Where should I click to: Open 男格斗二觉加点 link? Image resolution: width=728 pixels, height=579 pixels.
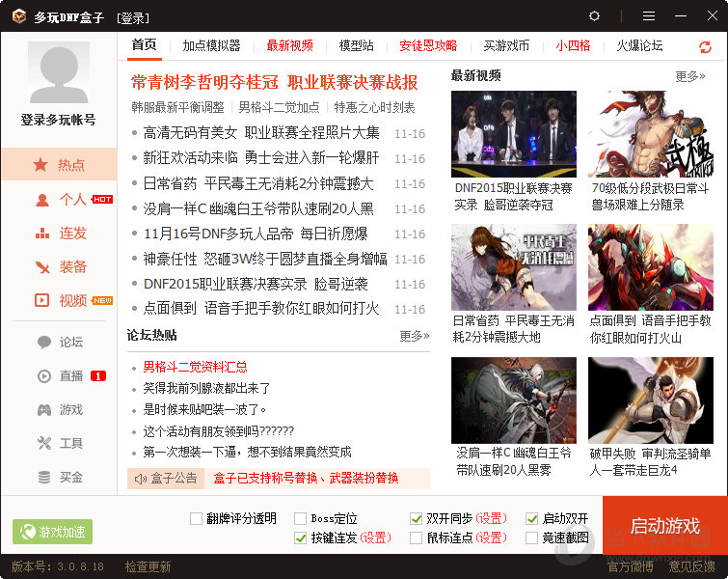coord(279,107)
